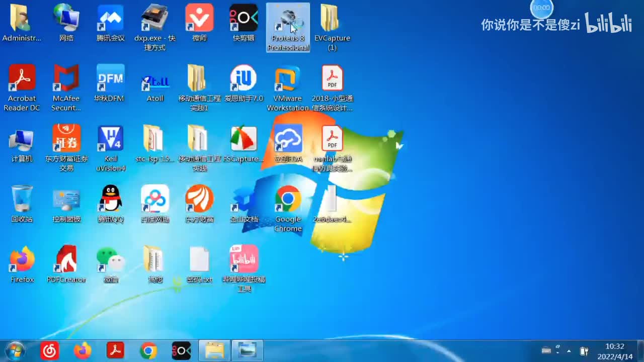
Task: Select the VMware Workstation desktop icon
Action: [288, 87]
